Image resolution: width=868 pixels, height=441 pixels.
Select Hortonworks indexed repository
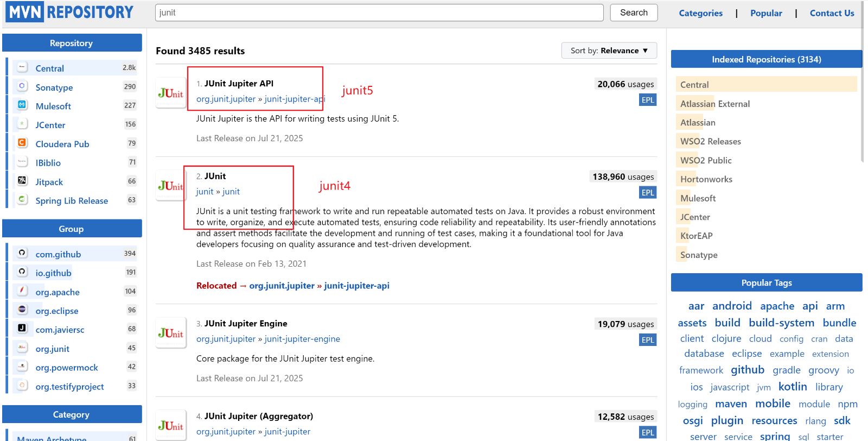pos(706,179)
